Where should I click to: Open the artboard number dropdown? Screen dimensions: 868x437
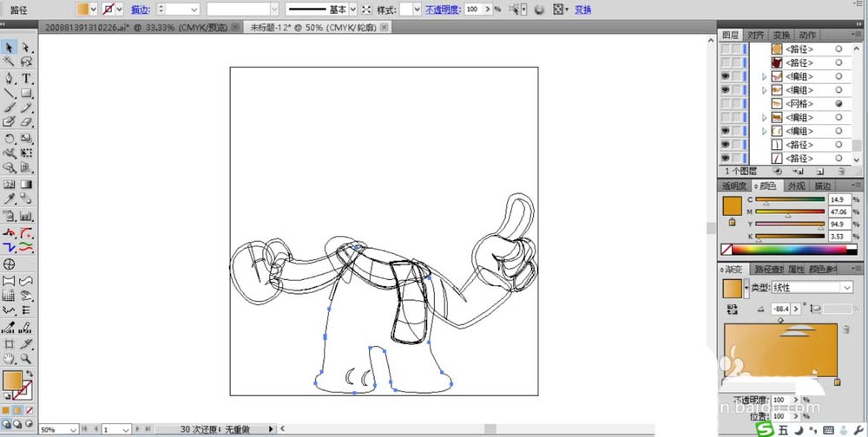126,430
